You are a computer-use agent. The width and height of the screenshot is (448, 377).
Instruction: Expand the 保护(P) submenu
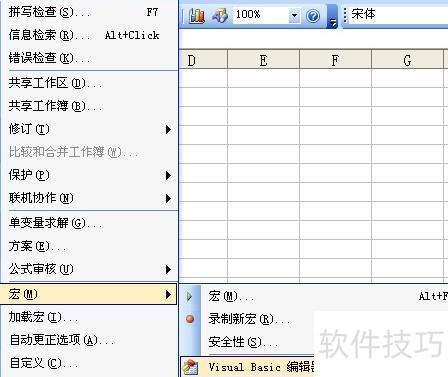pos(89,175)
